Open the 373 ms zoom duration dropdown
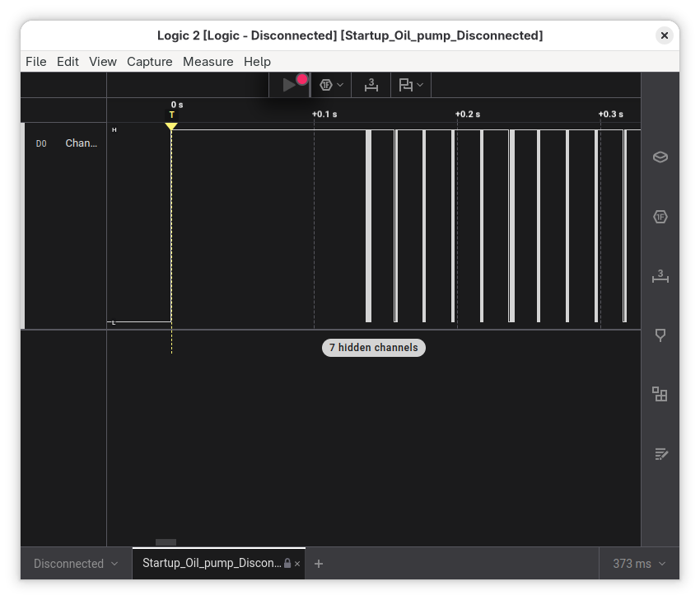The width and height of the screenshot is (700, 600). [639, 564]
